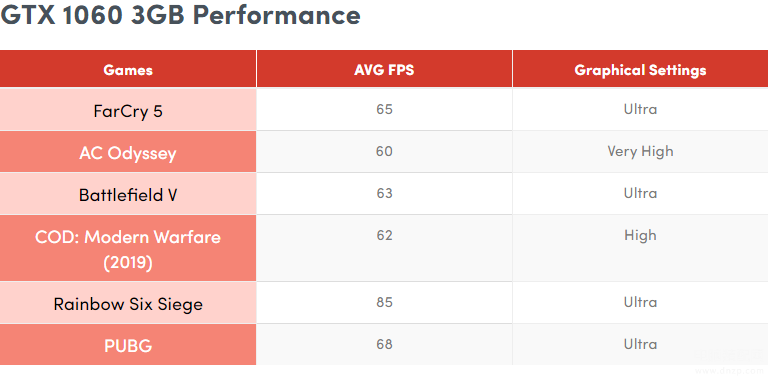
Task: Click the High setting for Modern Warfare
Action: (640, 235)
